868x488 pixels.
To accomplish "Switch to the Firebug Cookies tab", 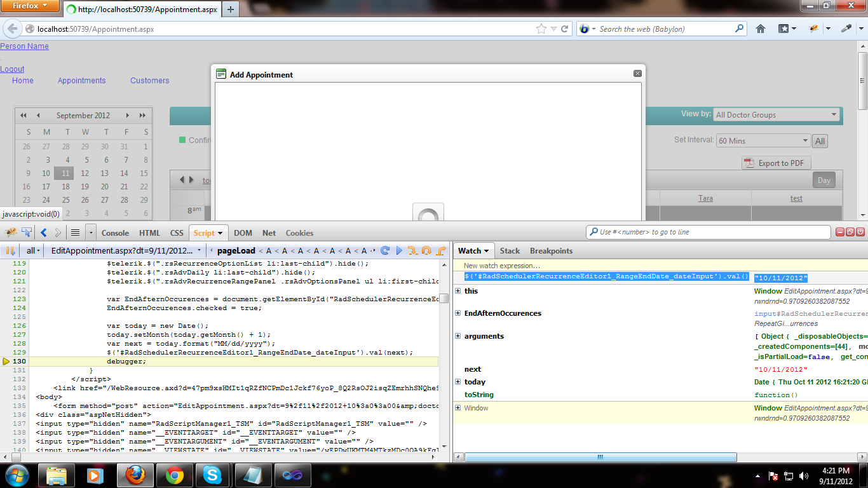I will tap(299, 233).
